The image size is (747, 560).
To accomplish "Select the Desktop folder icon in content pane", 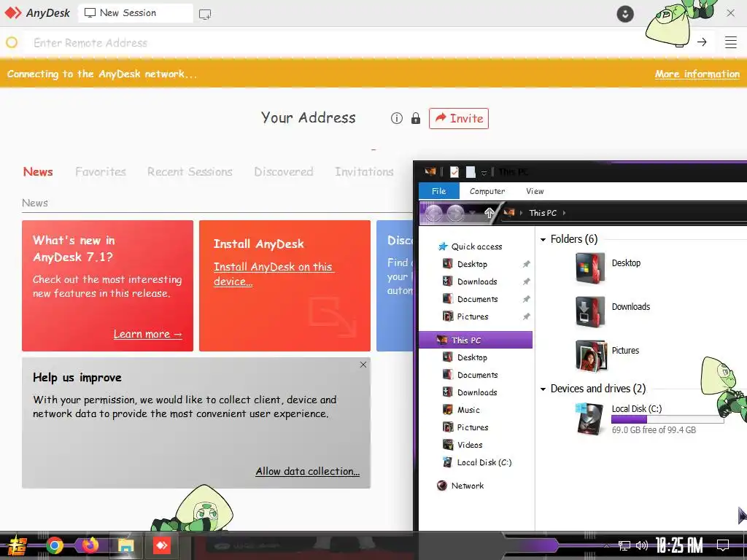I will coord(589,268).
